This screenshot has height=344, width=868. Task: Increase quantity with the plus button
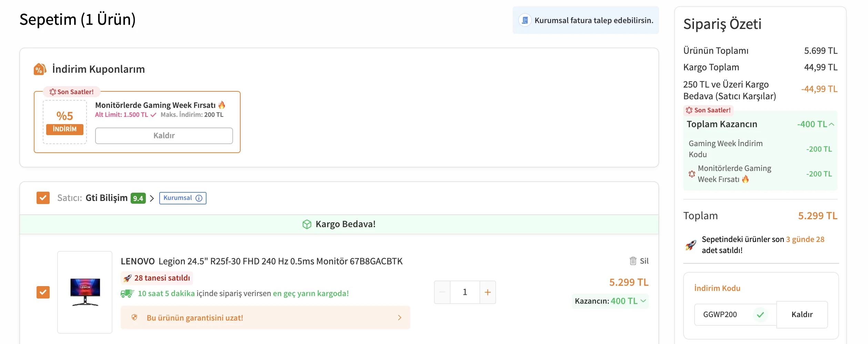point(487,292)
